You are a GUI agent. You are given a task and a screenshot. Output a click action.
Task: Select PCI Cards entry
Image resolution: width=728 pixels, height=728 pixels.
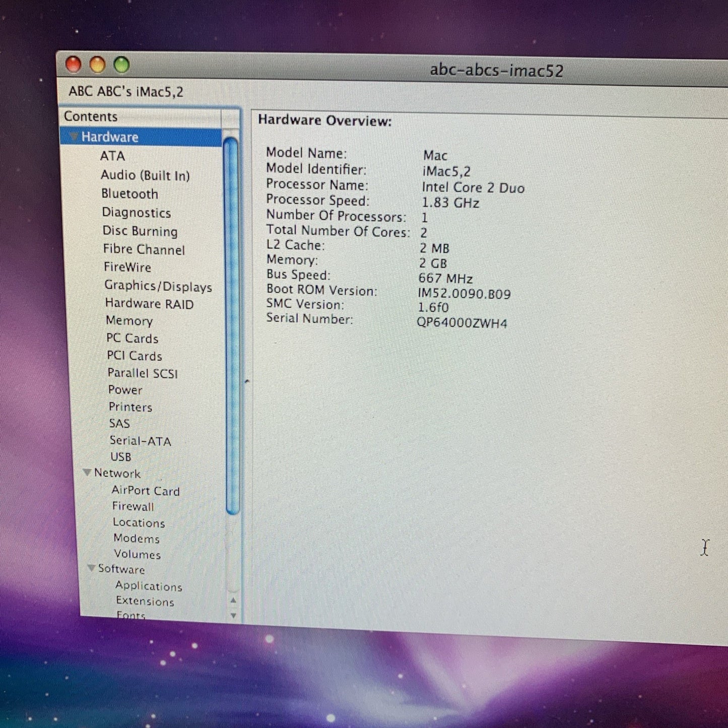pyautogui.click(x=135, y=356)
